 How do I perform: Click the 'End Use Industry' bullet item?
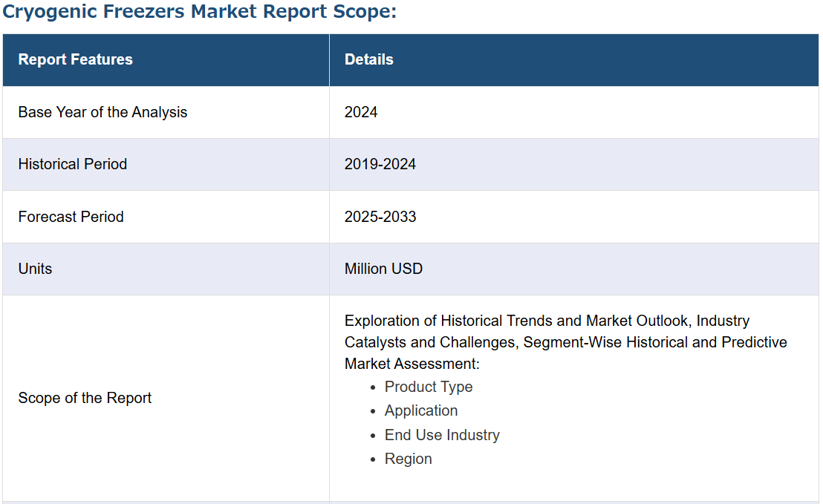(442, 435)
